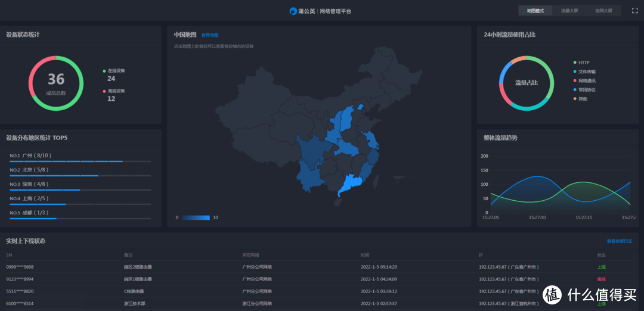The image size is (644, 311).
Task: Click the 设备分布地区统计 TOP5 panel title
Action: pos(37,138)
